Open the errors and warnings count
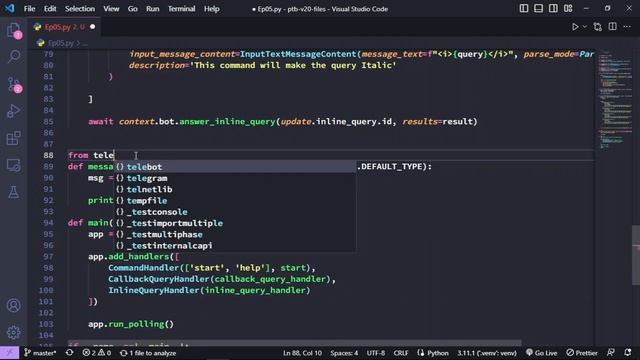The width and height of the screenshot is (640, 360). 97,353
